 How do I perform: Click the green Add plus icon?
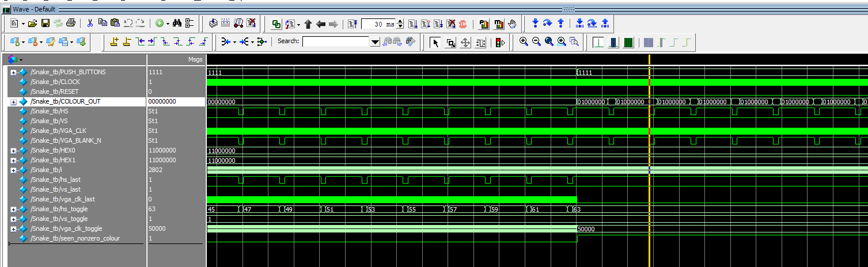159,24
